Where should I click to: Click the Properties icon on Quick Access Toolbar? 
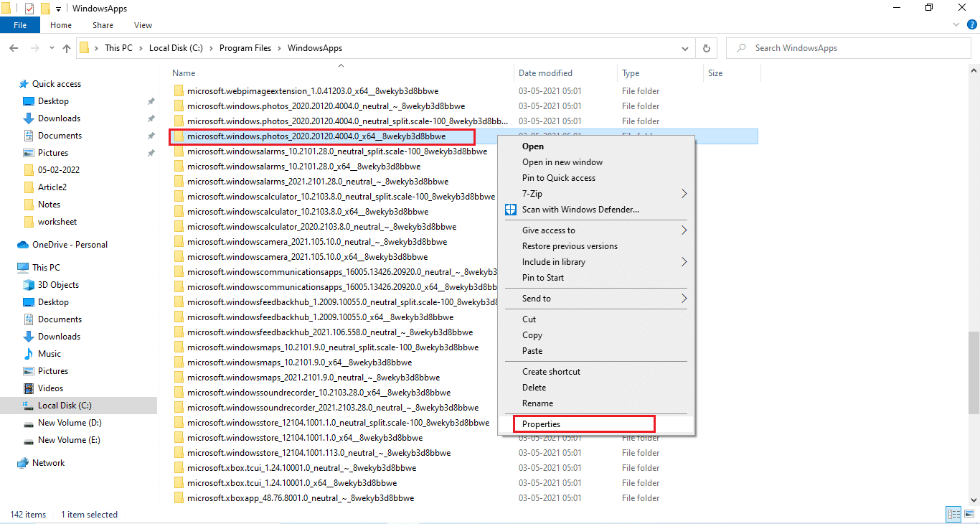[x=30, y=8]
